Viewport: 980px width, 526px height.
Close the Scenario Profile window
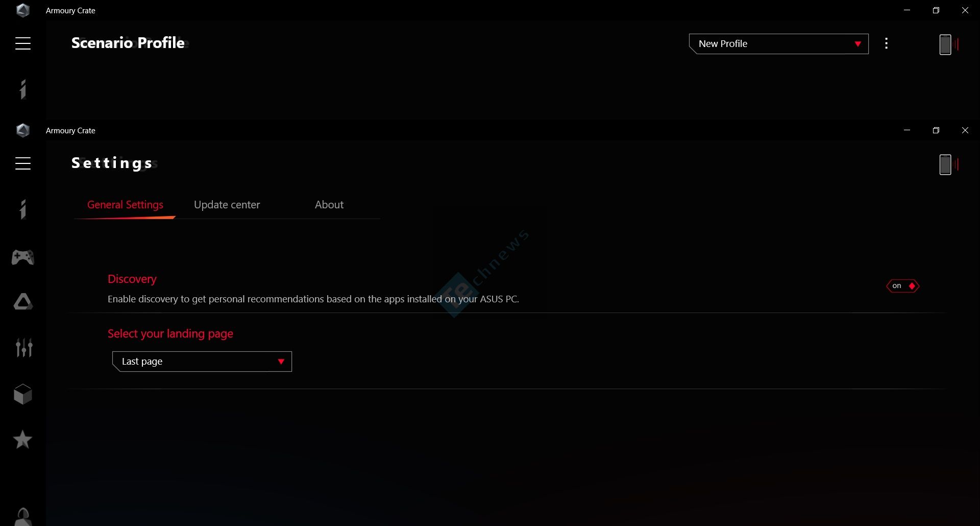[x=965, y=10]
